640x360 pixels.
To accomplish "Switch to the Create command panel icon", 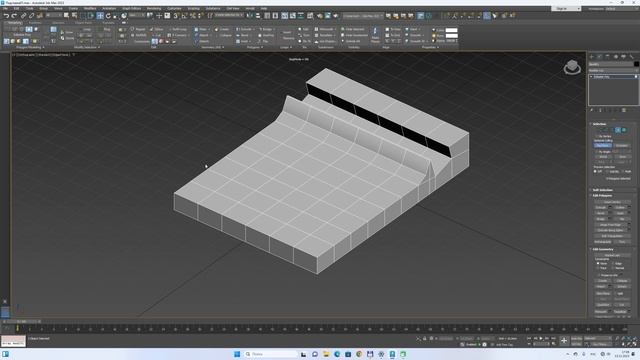I will tap(591, 57).
